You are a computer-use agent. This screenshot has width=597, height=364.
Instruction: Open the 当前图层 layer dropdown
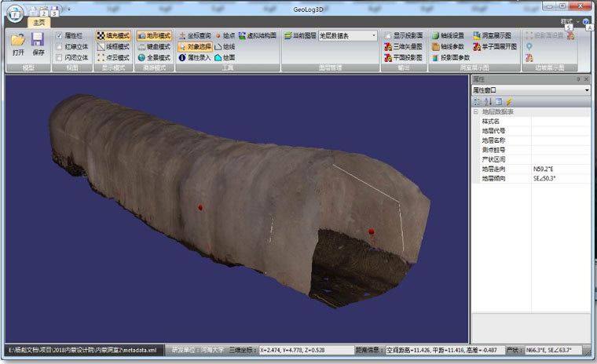click(x=348, y=36)
